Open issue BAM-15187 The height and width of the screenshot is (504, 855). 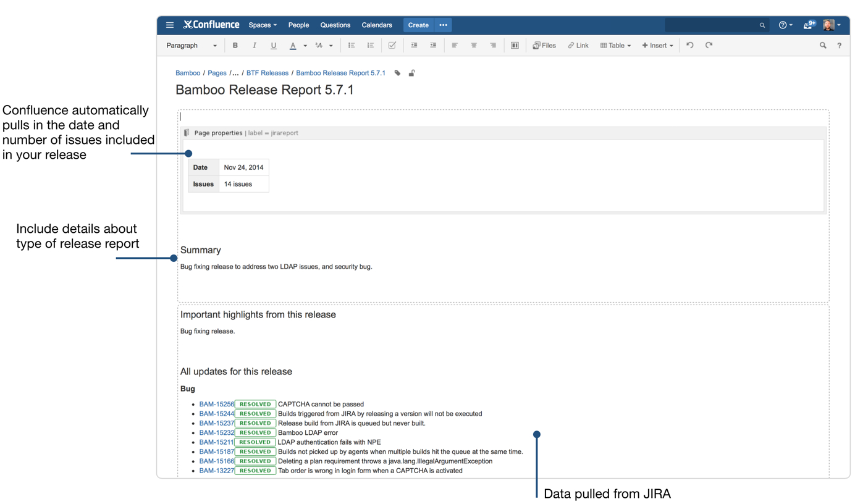217,451
